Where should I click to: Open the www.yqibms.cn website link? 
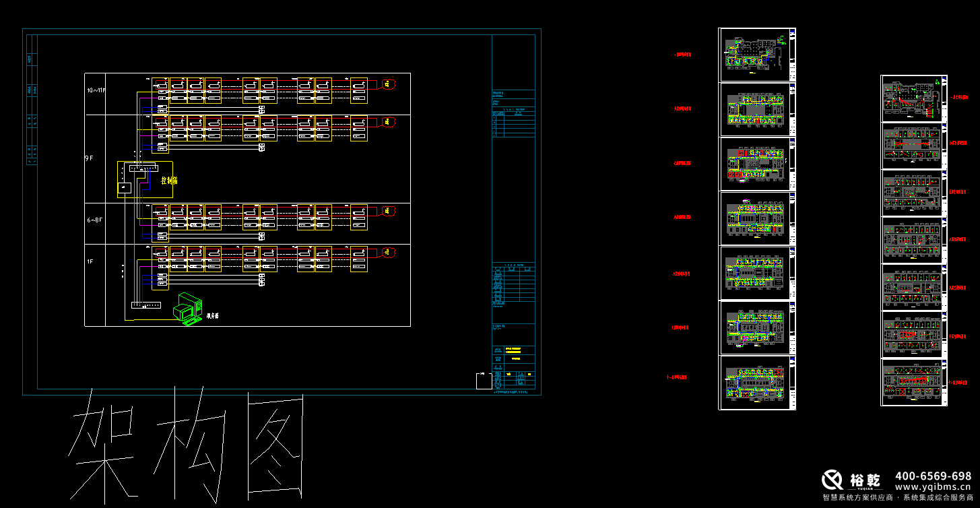pyautogui.click(x=932, y=486)
